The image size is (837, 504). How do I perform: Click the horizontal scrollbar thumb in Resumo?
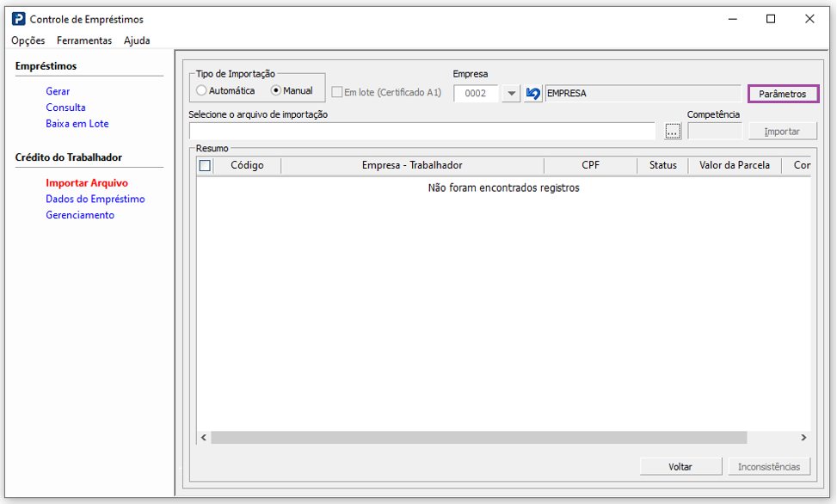479,438
